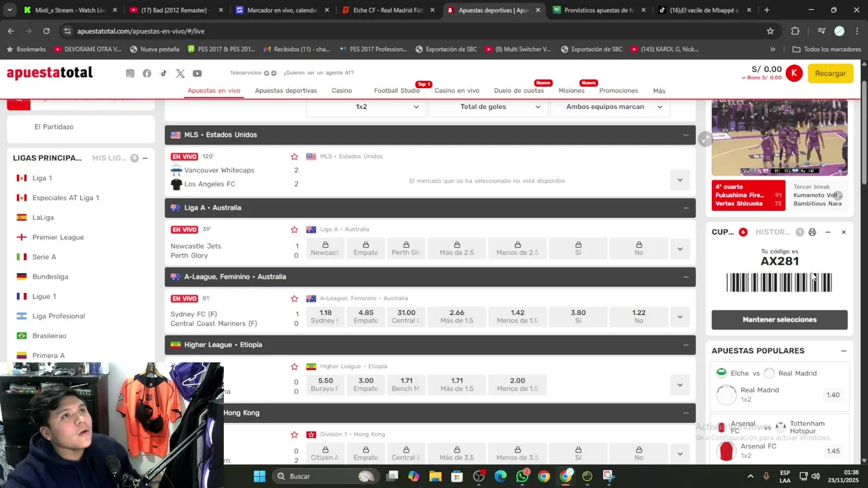Open the Duelo de cuotas tab

click(519, 91)
